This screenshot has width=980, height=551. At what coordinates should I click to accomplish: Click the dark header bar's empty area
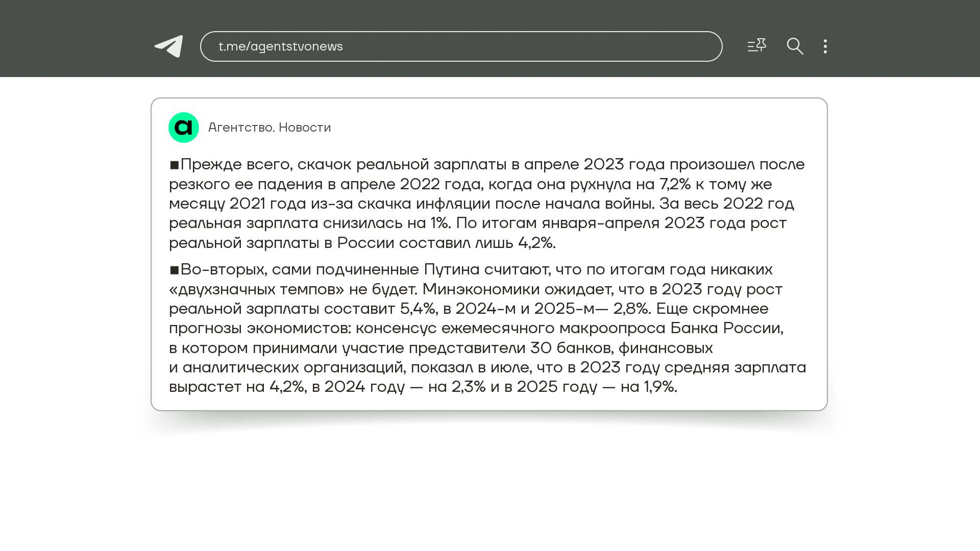pyautogui.click(x=909, y=38)
